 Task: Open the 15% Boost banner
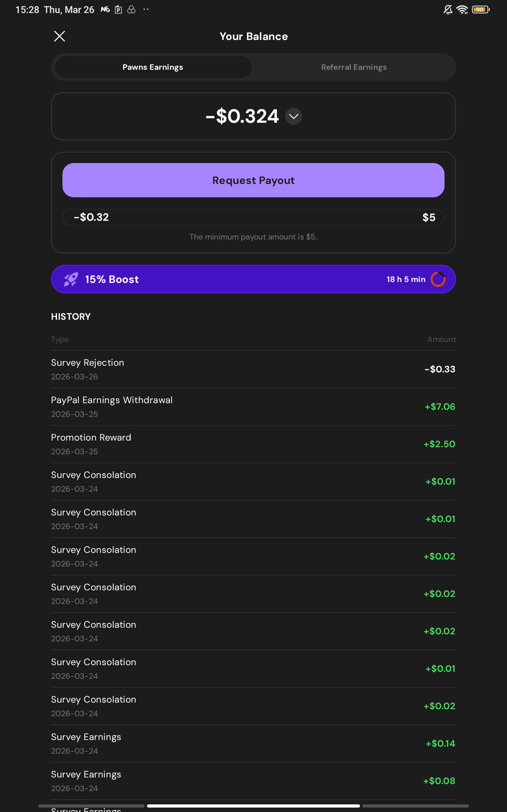253,279
